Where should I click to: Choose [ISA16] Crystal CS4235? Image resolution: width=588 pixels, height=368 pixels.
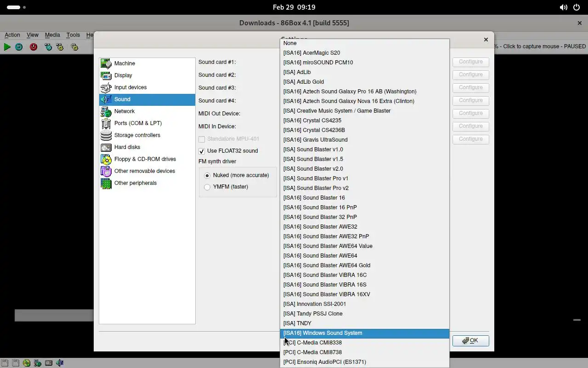[365, 121]
